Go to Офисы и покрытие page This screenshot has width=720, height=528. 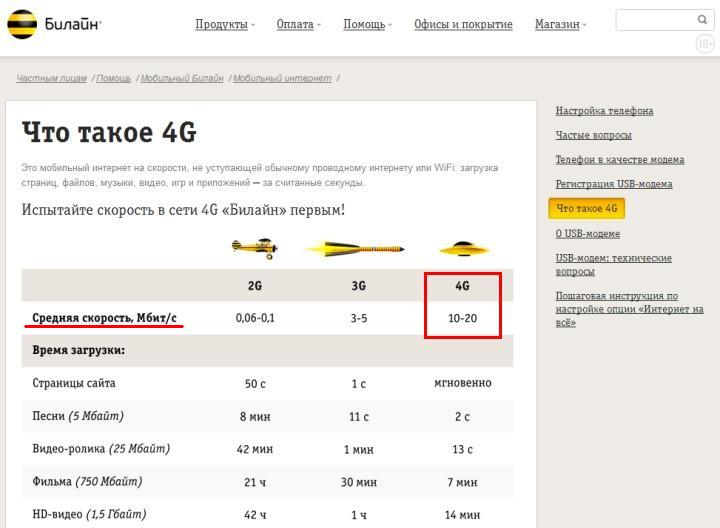[x=463, y=24]
